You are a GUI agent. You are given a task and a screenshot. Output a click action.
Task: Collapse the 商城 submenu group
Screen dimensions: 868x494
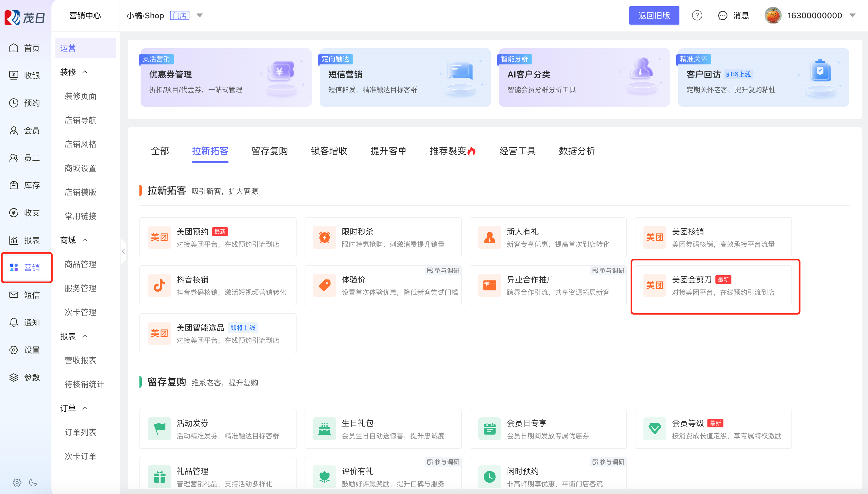click(85, 240)
